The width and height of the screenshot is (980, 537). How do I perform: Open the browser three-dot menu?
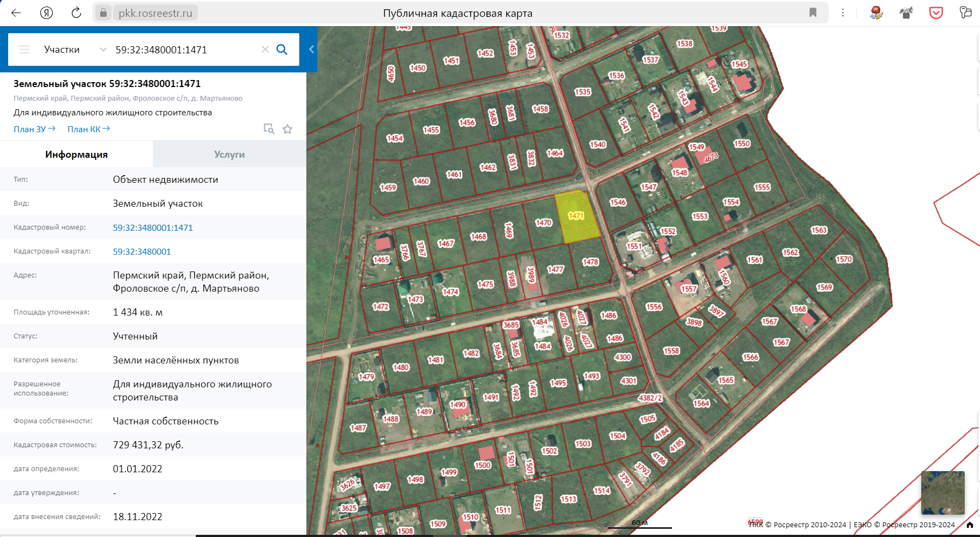pos(843,13)
